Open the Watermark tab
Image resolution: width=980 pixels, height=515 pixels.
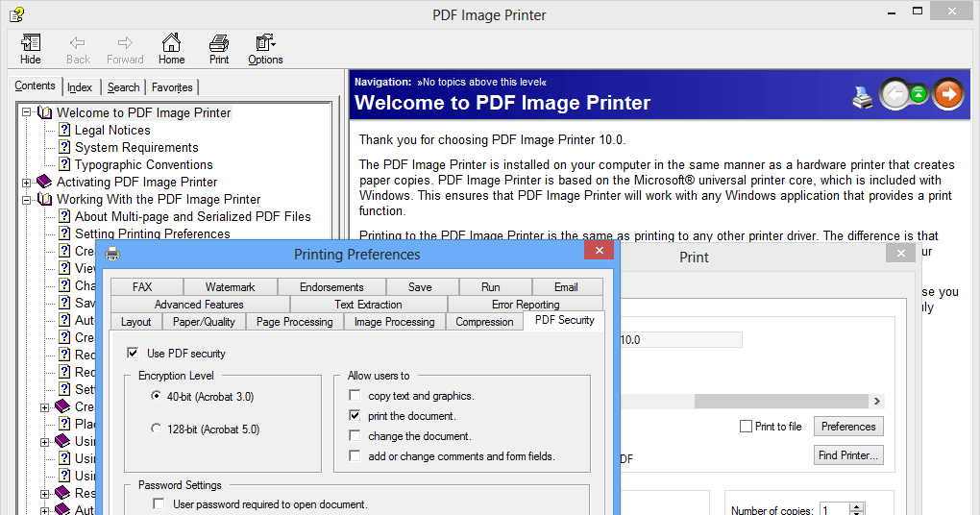(x=230, y=287)
